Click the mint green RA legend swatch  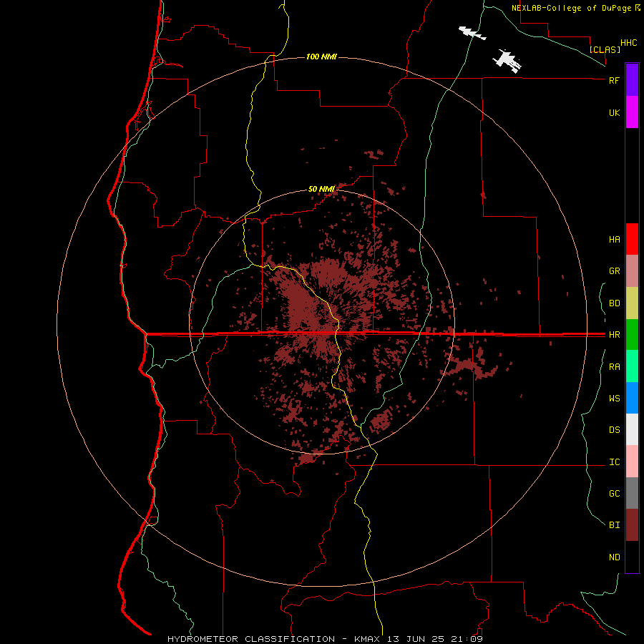[632, 366]
